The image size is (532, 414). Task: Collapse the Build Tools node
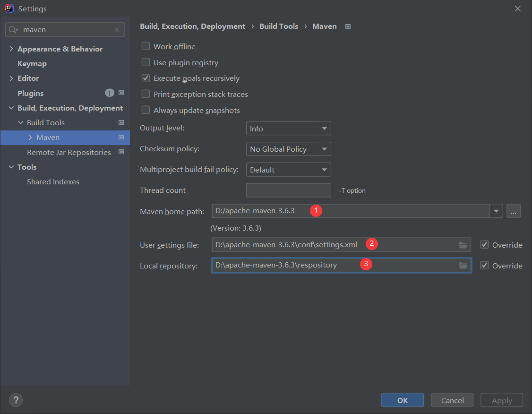tap(21, 122)
